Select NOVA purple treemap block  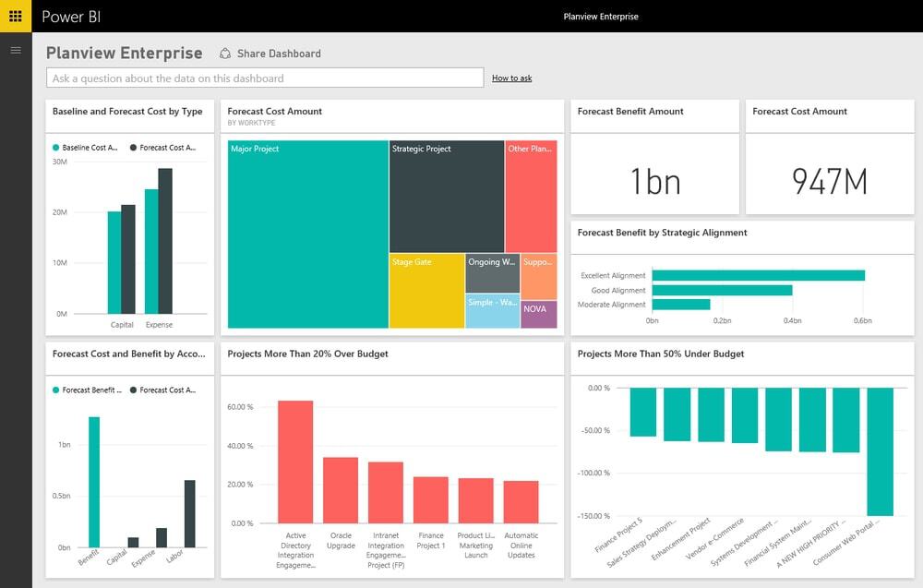point(539,314)
